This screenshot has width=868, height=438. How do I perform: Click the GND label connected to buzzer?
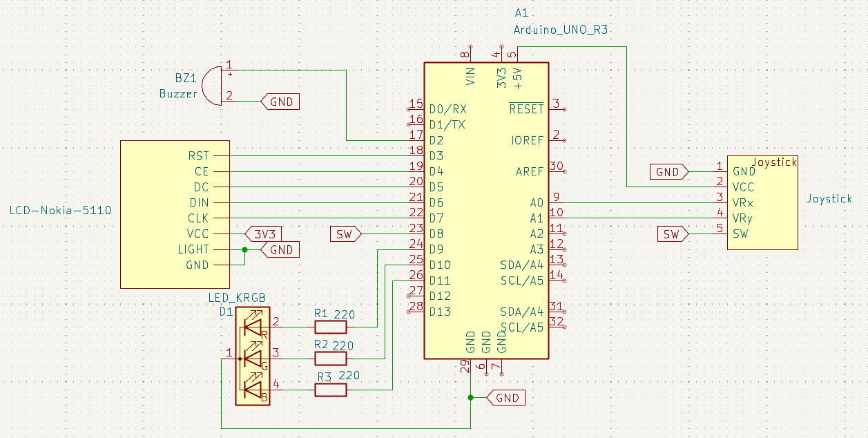click(281, 102)
